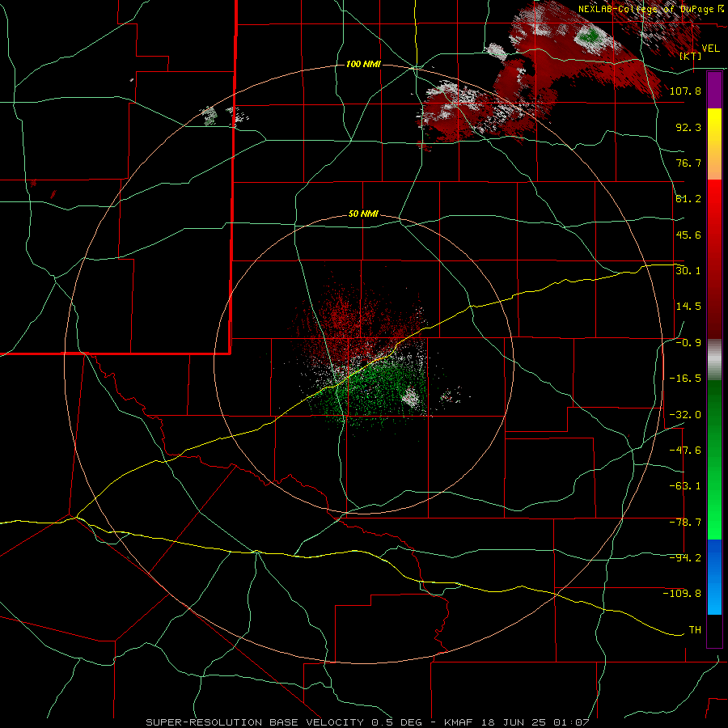Image resolution: width=728 pixels, height=728 pixels.
Task: Click the 14.5 scale value
Action: click(x=688, y=306)
